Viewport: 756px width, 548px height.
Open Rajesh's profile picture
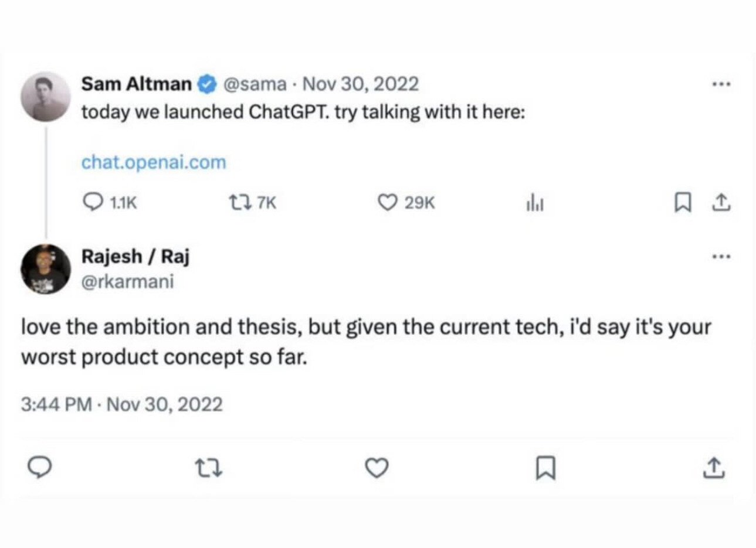click(x=45, y=270)
